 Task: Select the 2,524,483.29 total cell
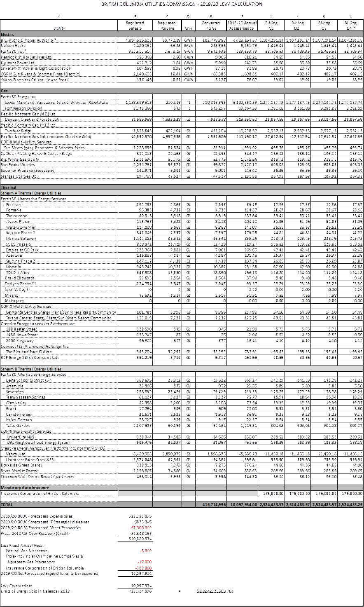350,504
